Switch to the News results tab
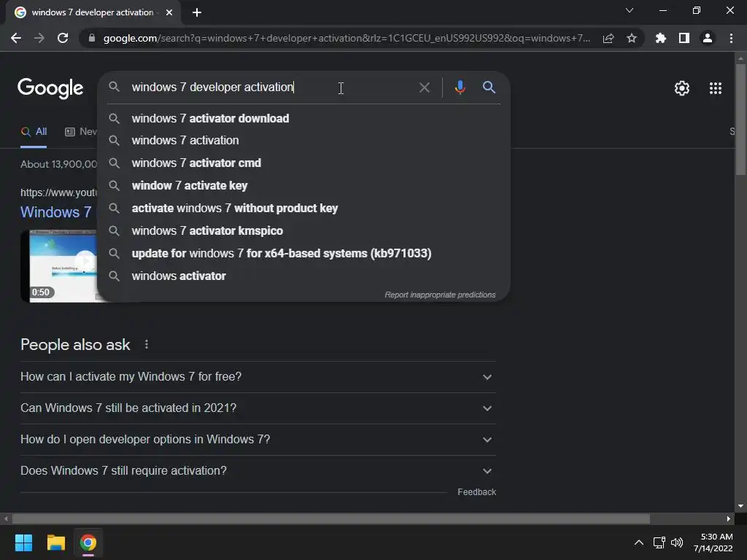This screenshot has width=747, height=560. pos(81,132)
